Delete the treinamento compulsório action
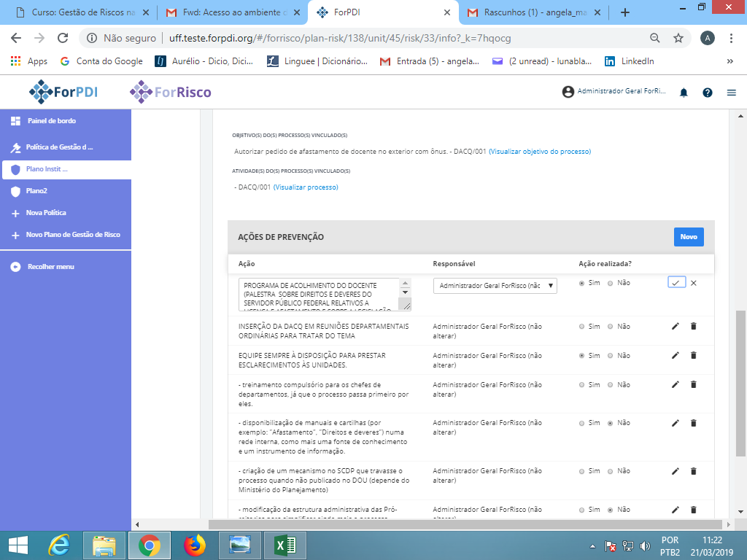This screenshot has width=747, height=560. [694, 384]
